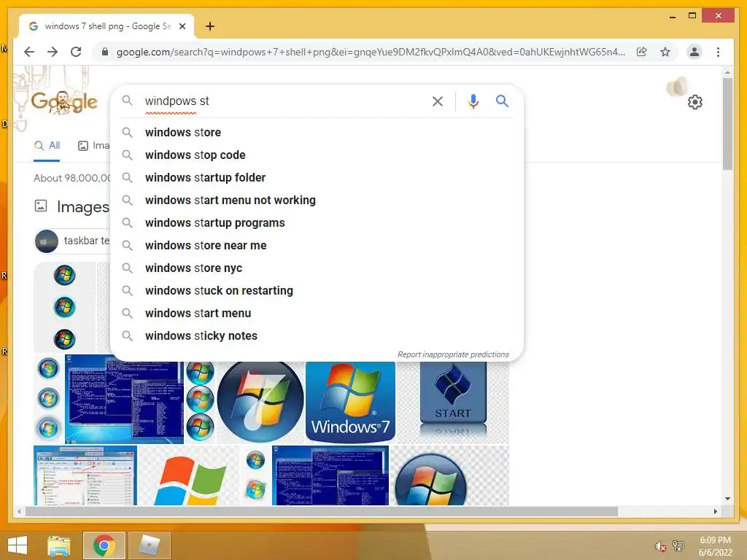The height and width of the screenshot is (560, 747).
Task: Click the horizontal scrollbar thumb
Action: (322, 511)
